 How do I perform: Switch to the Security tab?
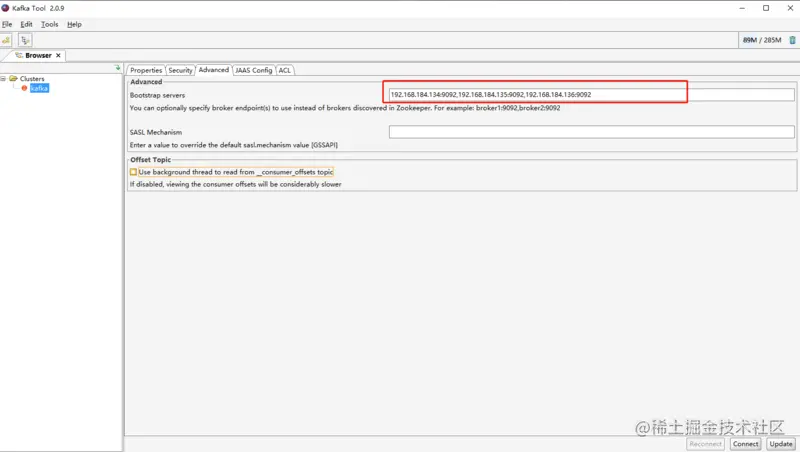[x=180, y=70]
